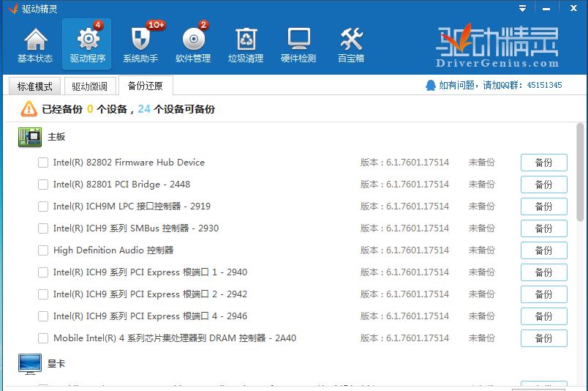Collapse the 主板 category header
Image resolution: width=588 pixels, height=391 pixels.
coord(56,137)
